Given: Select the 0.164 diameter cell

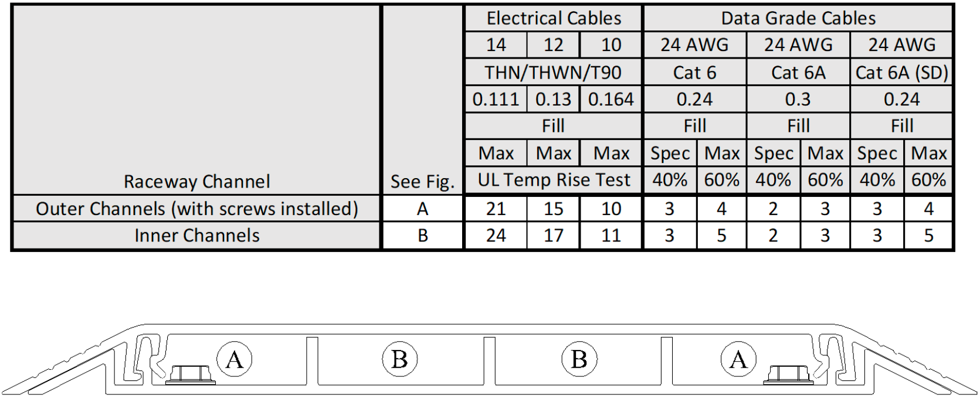Looking at the screenshot, I should (x=611, y=100).
